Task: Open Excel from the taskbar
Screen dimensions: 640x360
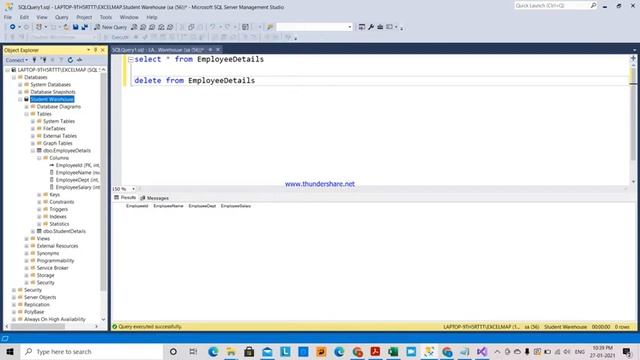Action: coord(393,351)
